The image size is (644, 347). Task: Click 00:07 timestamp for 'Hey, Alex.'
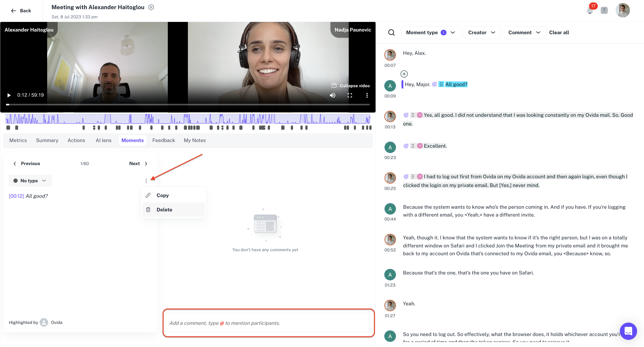pos(390,65)
